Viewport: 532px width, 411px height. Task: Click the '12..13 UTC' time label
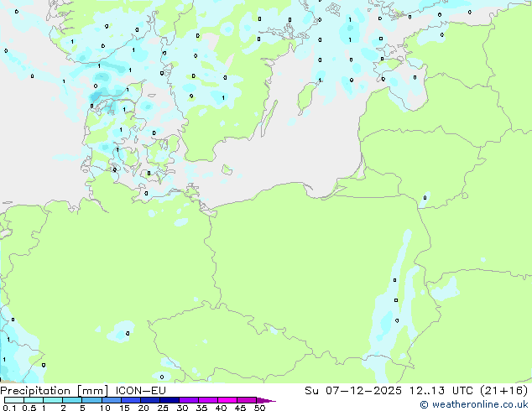point(441,391)
